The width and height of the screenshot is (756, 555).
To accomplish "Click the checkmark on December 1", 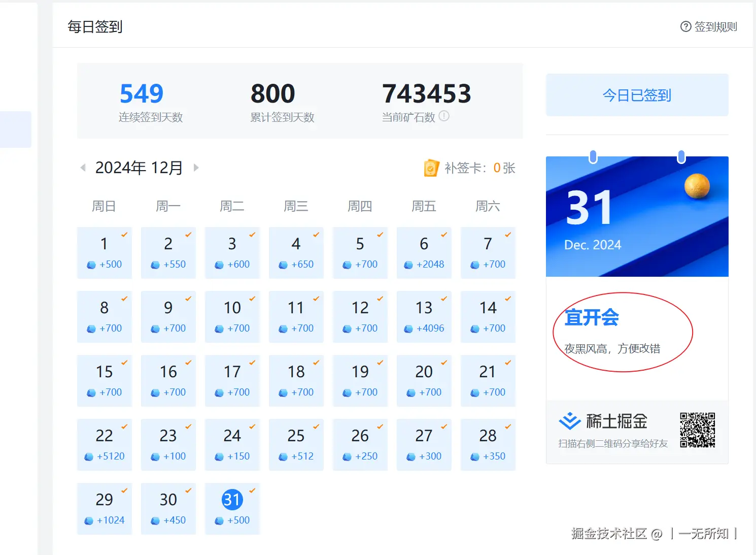I will [124, 235].
